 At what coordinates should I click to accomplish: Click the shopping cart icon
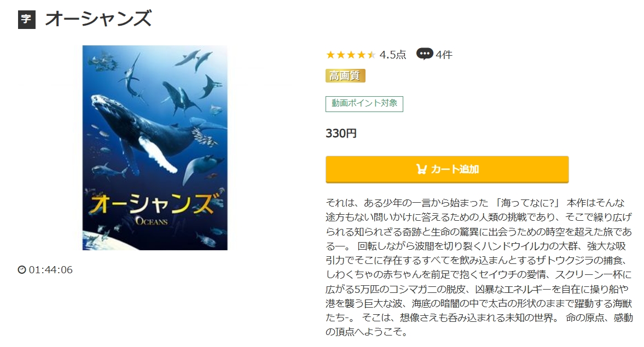(x=421, y=169)
